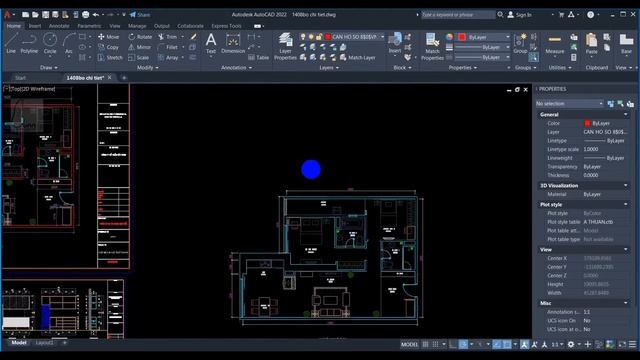Open the Manage ribbon tab
The width and height of the screenshot is (640, 360).
point(137,26)
